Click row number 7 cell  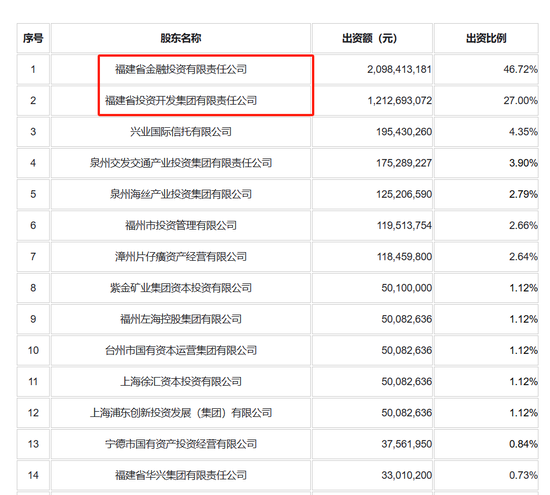33,256
